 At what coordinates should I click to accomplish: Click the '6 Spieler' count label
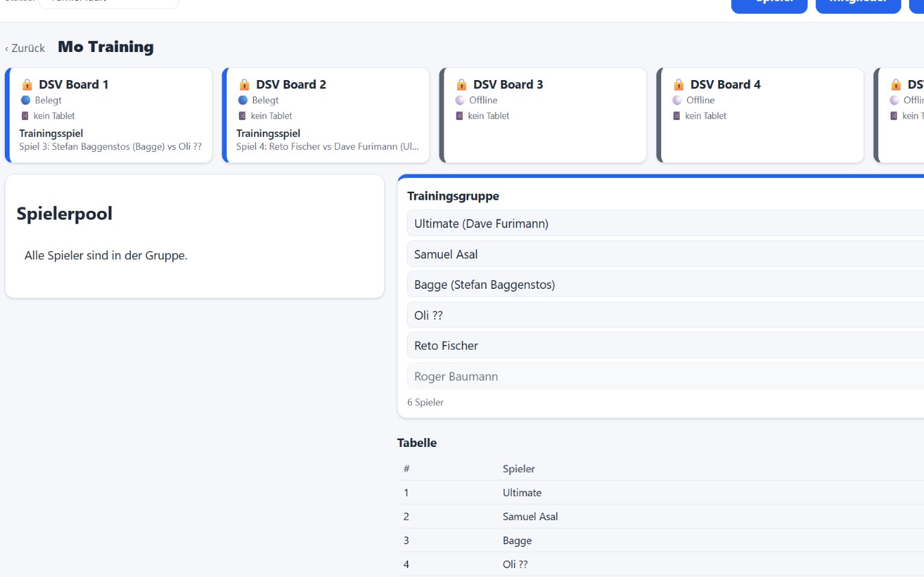tap(425, 402)
